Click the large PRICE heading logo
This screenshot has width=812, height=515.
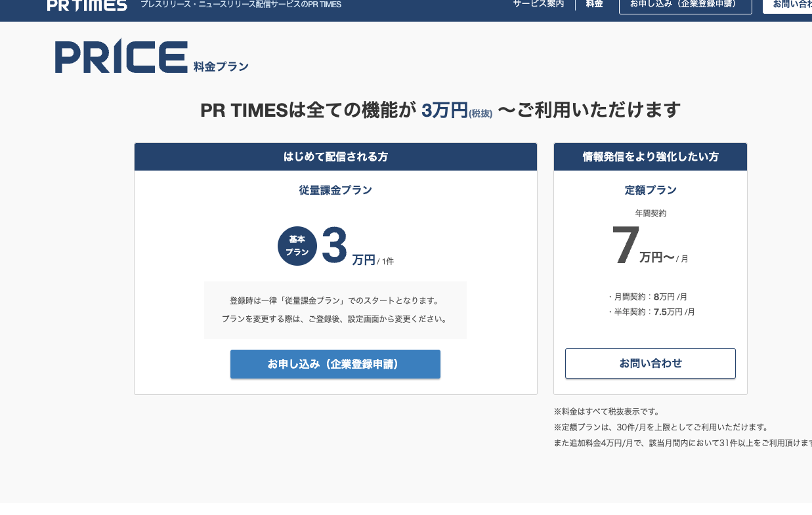(121, 56)
